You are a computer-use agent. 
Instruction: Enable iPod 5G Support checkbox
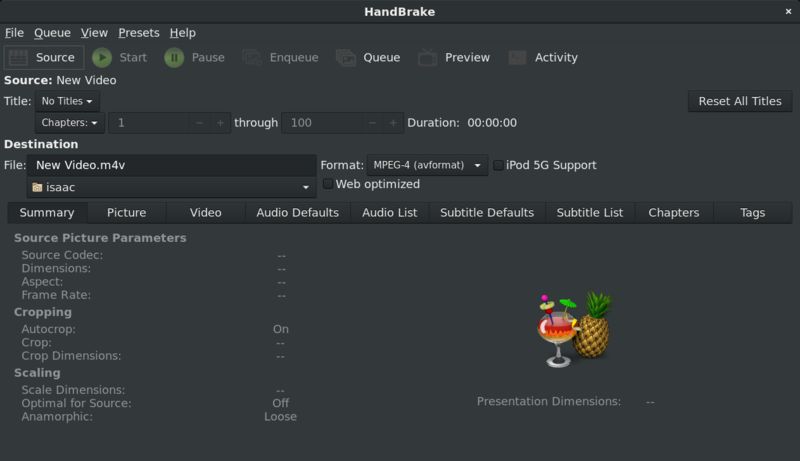point(498,165)
